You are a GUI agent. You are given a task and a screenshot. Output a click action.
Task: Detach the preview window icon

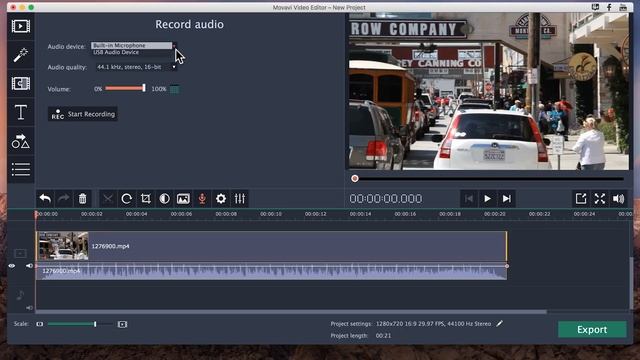click(x=581, y=199)
